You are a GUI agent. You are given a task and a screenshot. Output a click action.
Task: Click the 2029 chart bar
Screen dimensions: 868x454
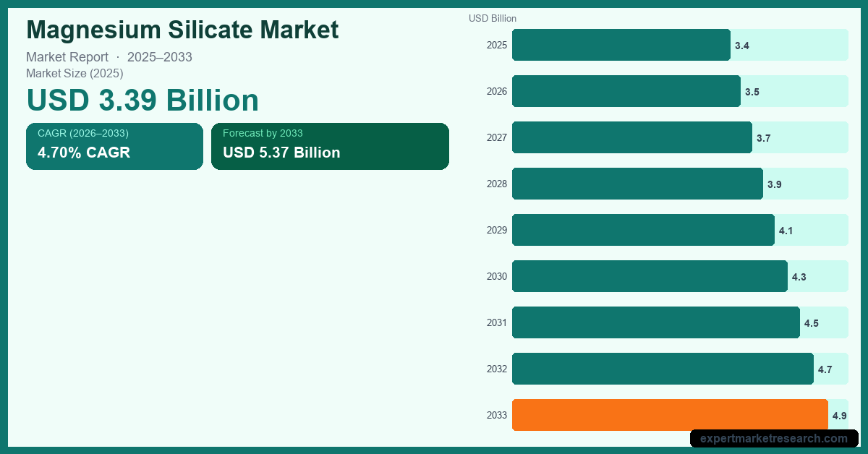(643, 230)
